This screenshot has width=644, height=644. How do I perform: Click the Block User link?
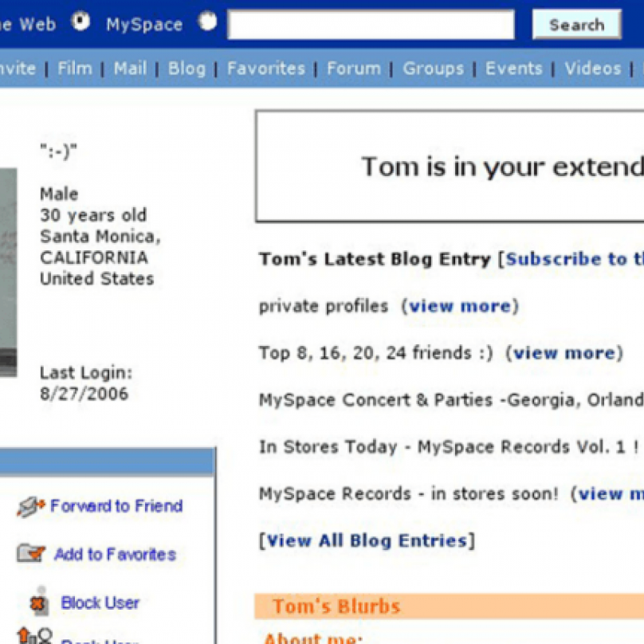tap(100, 603)
